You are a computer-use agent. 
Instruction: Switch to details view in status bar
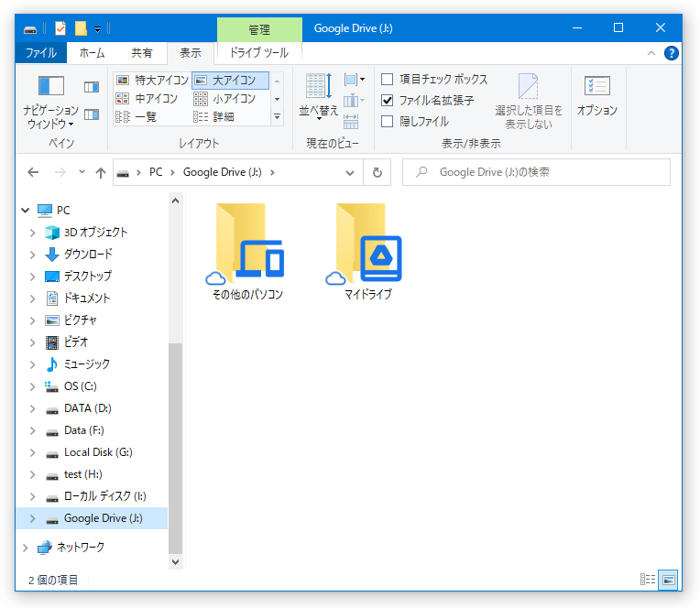click(x=648, y=580)
